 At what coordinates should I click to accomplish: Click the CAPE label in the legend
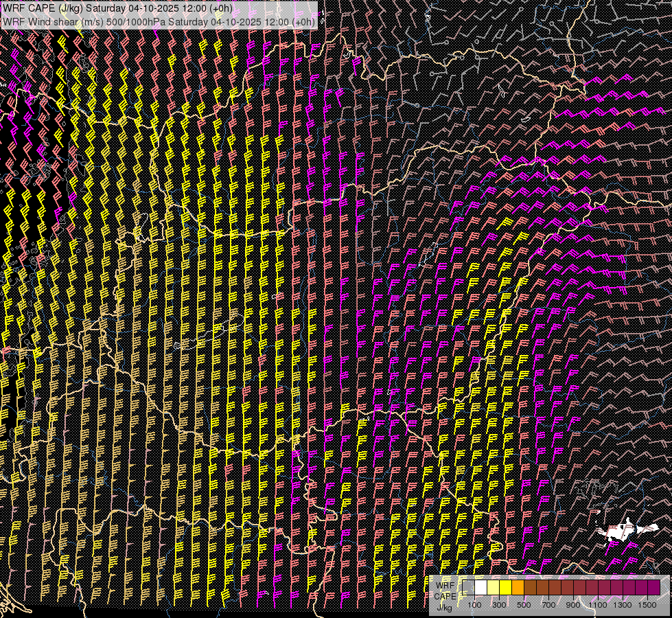(445, 597)
